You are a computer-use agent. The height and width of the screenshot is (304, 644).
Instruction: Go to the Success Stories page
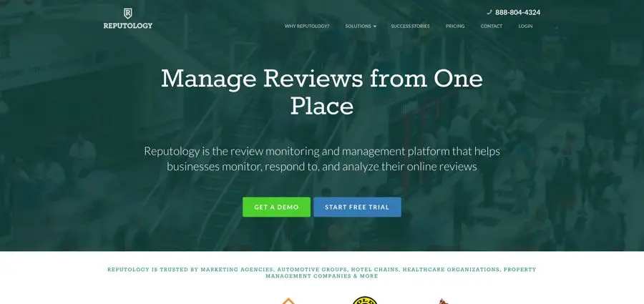click(410, 26)
